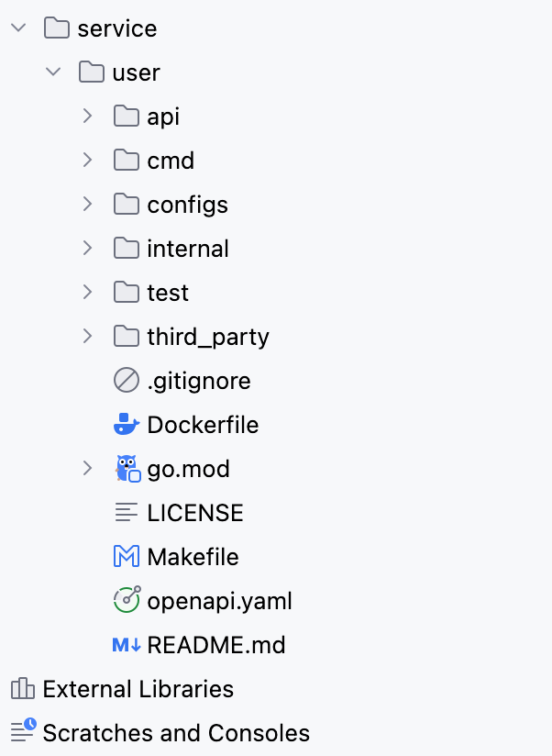
Task: Select the openapi.yaml file
Action: [x=219, y=601]
